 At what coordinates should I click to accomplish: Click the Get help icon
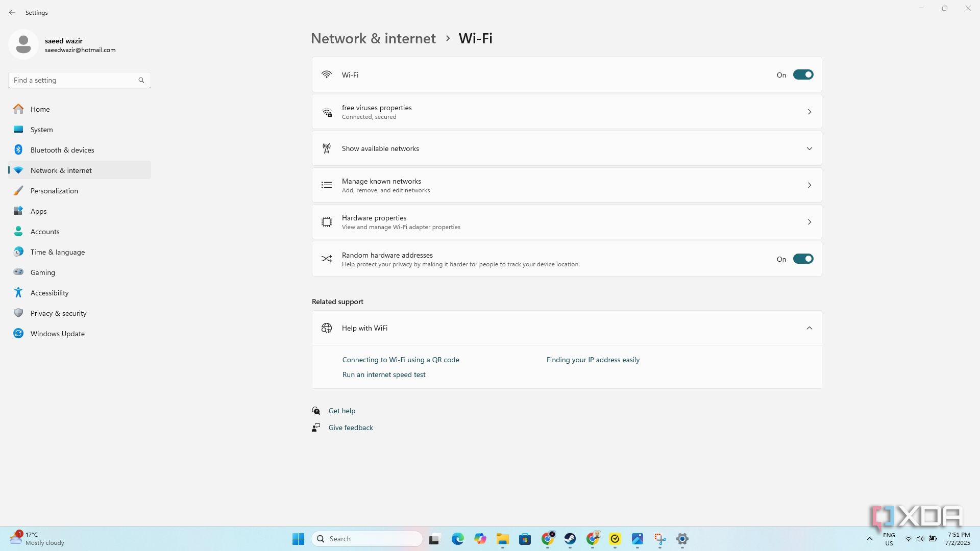pos(316,411)
